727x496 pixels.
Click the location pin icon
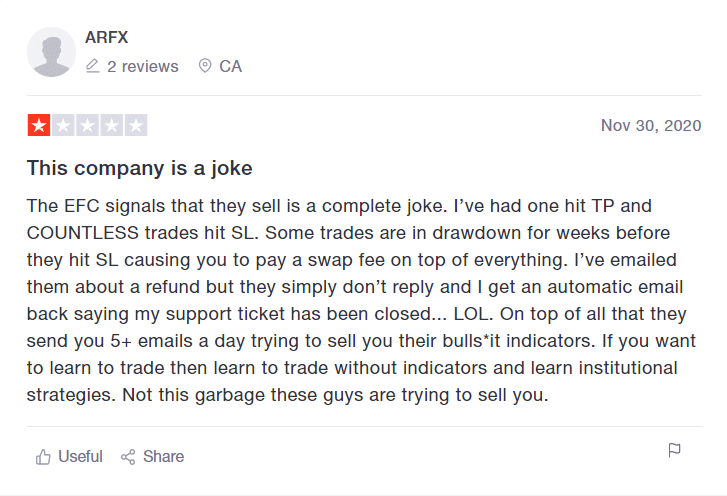point(204,66)
